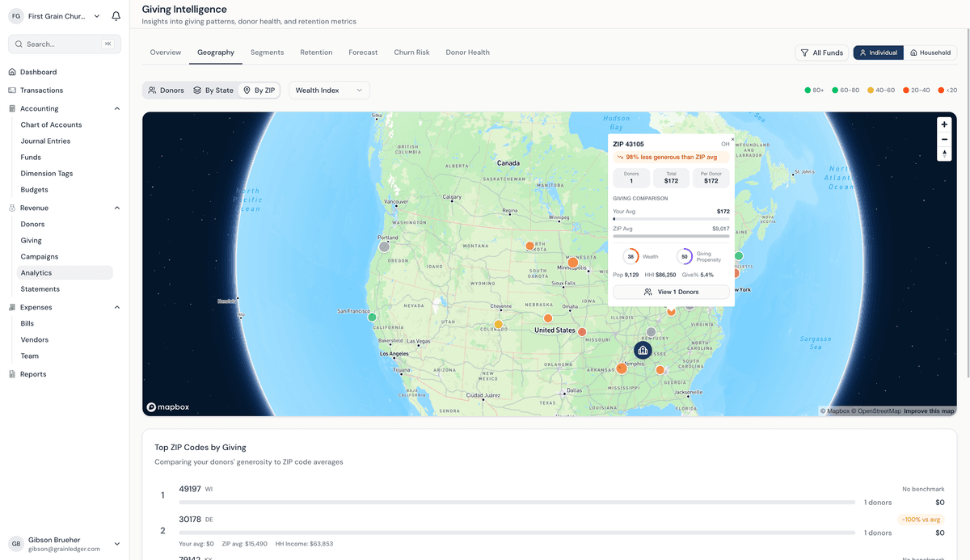Open the notifications bell
Image resolution: width=970 pixels, height=560 pixels.
[116, 16]
